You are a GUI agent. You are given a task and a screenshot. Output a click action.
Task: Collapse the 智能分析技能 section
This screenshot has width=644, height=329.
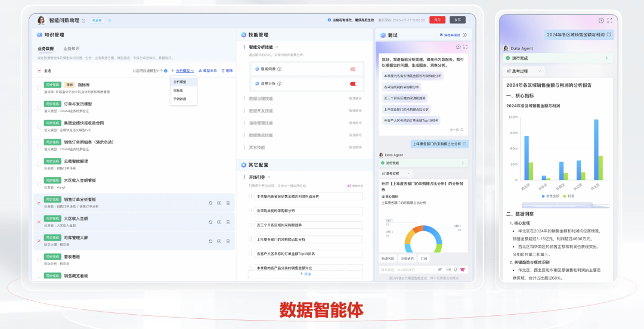pos(277,46)
